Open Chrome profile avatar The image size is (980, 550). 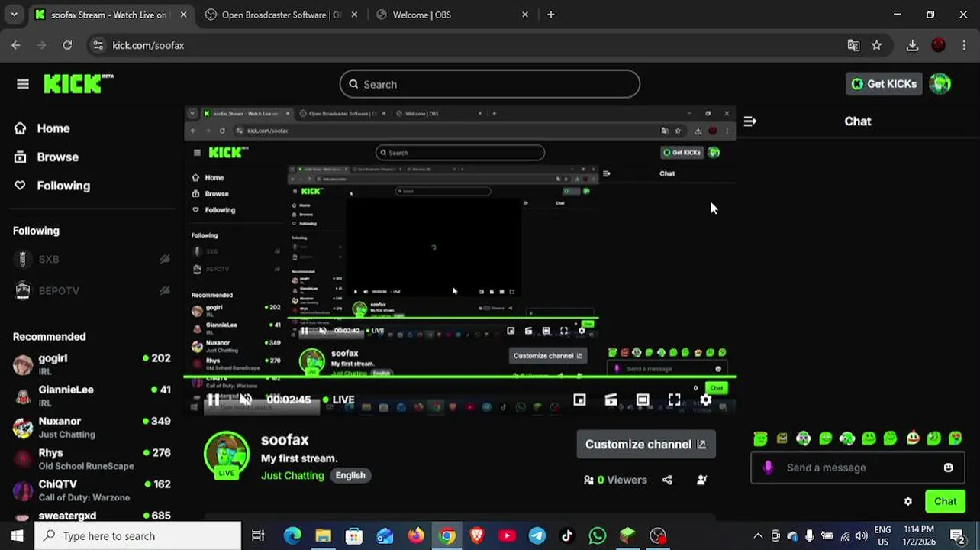click(939, 45)
